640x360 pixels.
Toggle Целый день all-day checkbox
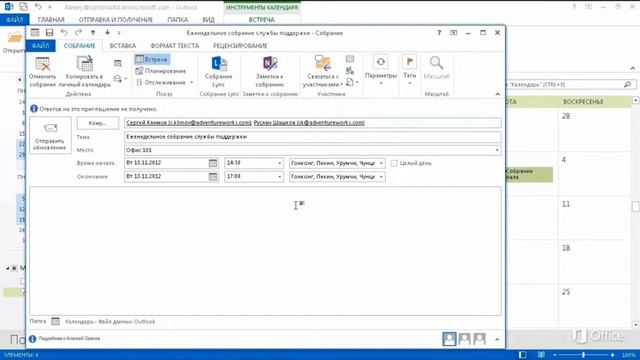(x=394, y=163)
